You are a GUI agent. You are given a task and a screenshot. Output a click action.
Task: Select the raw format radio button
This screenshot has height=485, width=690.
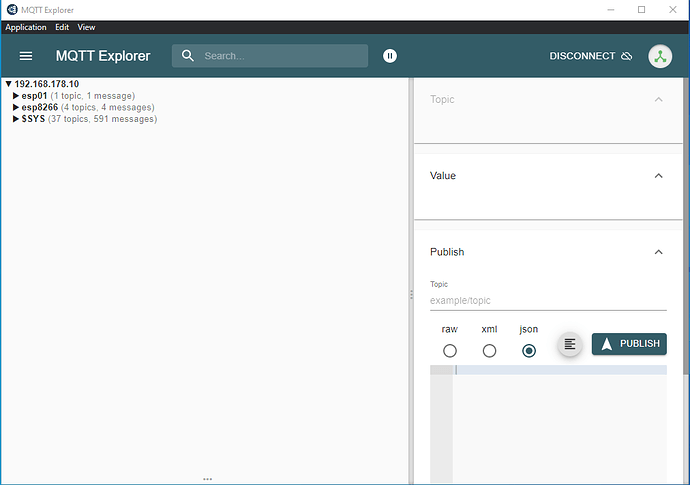pyautogui.click(x=449, y=351)
